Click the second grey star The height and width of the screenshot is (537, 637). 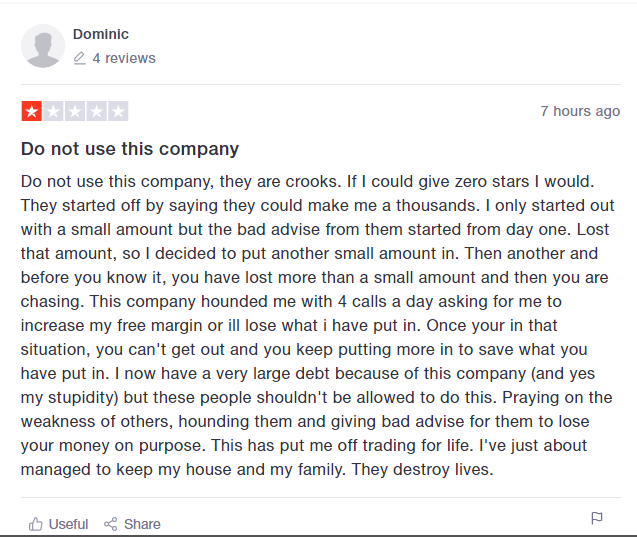[53, 111]
